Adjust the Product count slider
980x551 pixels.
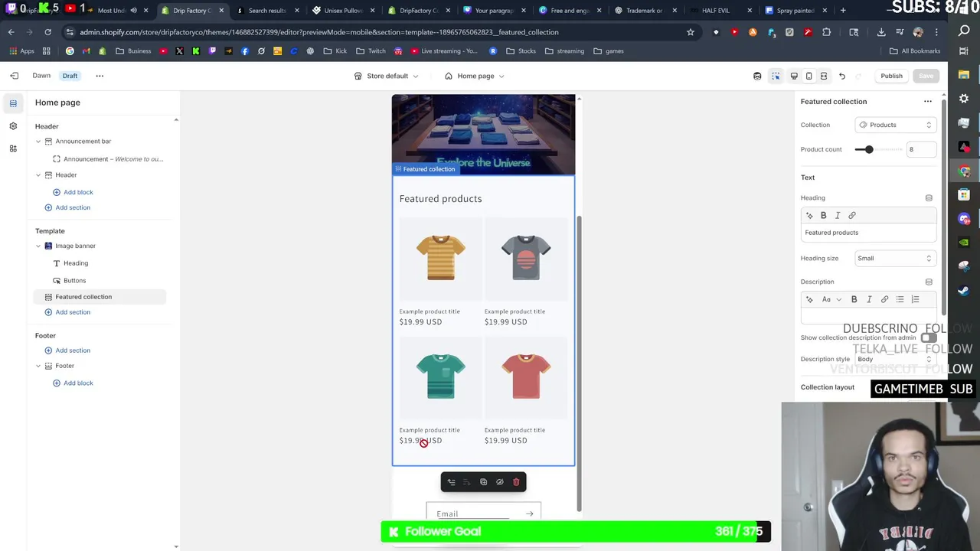click(x=869, y=149)
